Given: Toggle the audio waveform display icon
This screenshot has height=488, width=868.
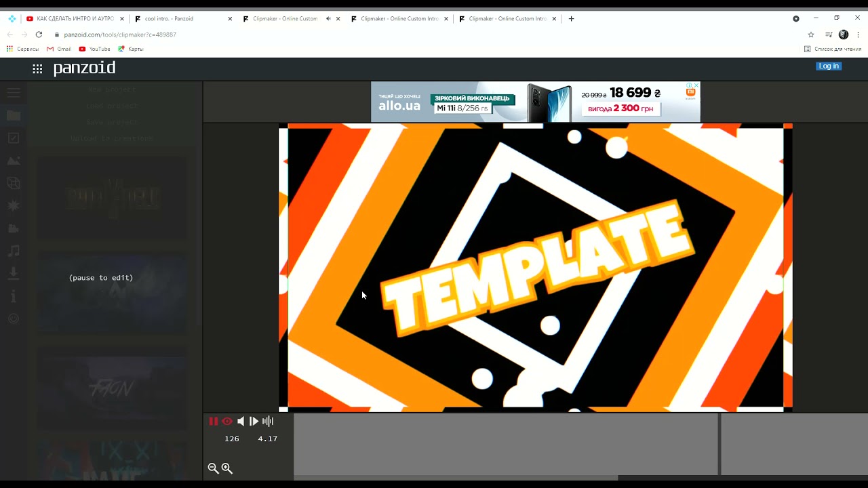Looking at the screenshot, I should click(268, 421).
